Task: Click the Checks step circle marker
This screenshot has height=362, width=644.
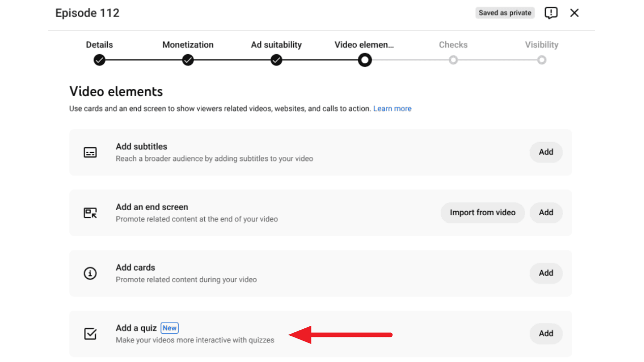Action: click(453, 60)
